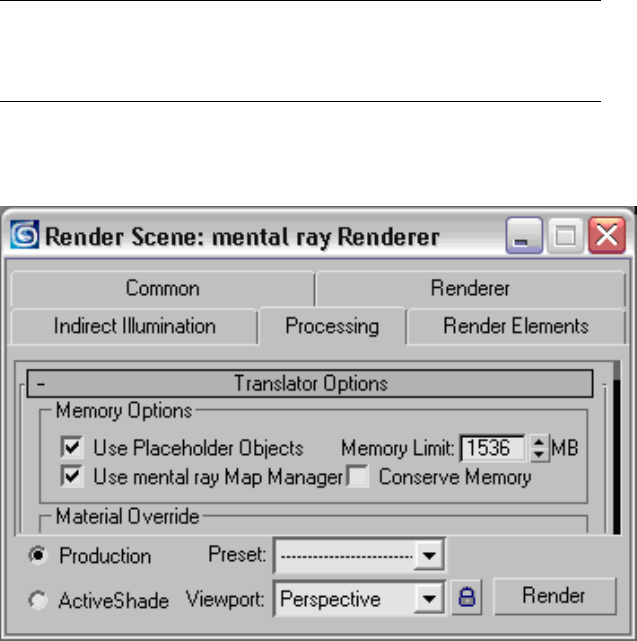Viewport: 637px width, 641px height.
Task: Uncheck Use Placeholder Objects
Action: click(x=72, y=446)
